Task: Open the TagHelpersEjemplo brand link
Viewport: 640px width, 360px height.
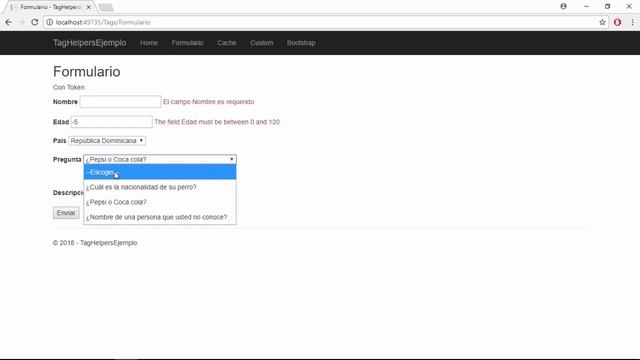Action: (x=89, y=43)
